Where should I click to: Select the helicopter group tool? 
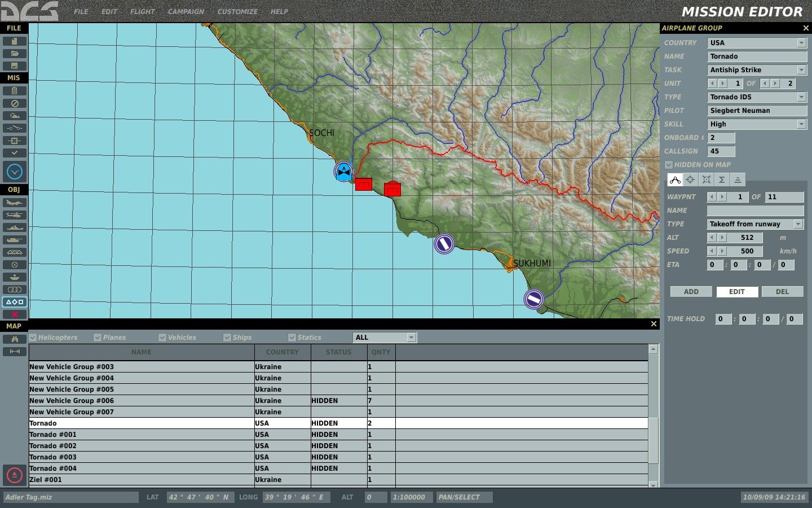pos(15,215)
